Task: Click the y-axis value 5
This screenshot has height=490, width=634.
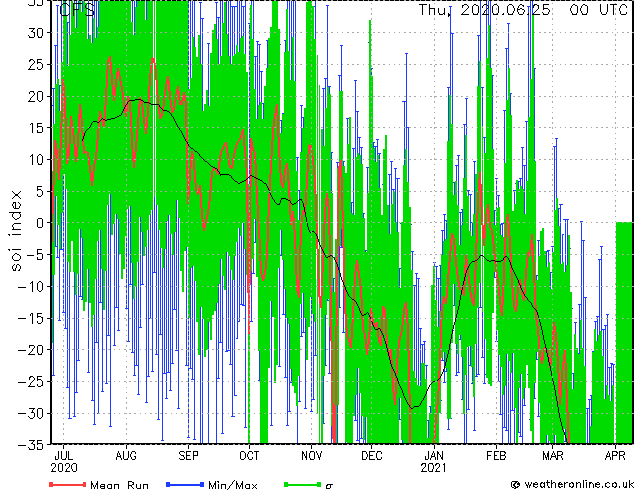Action: [x=40, y=192]
